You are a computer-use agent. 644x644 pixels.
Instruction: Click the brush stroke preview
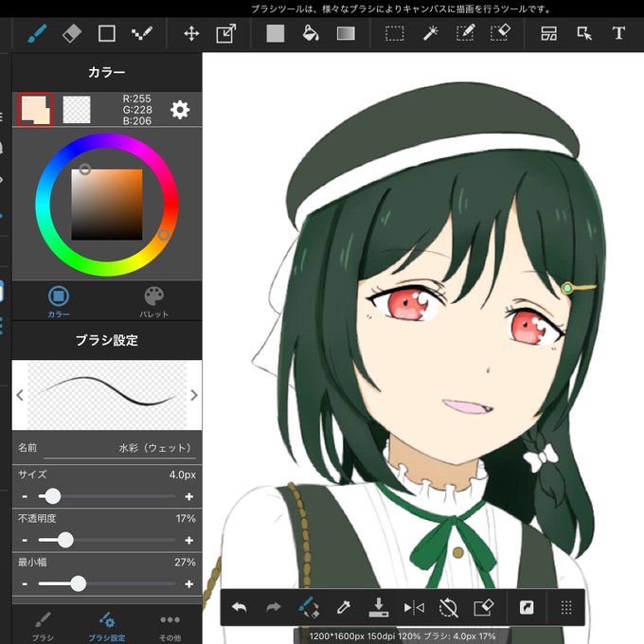point(107,395)
